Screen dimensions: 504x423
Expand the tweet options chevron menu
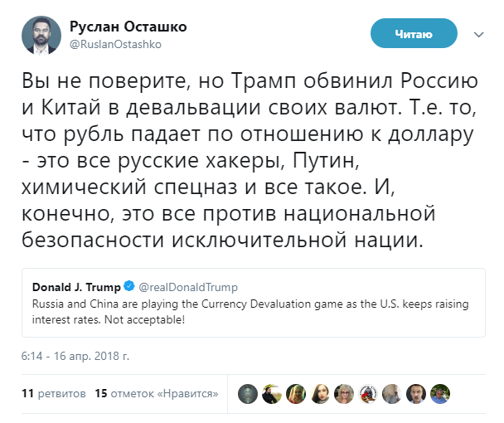click(478, 35)
